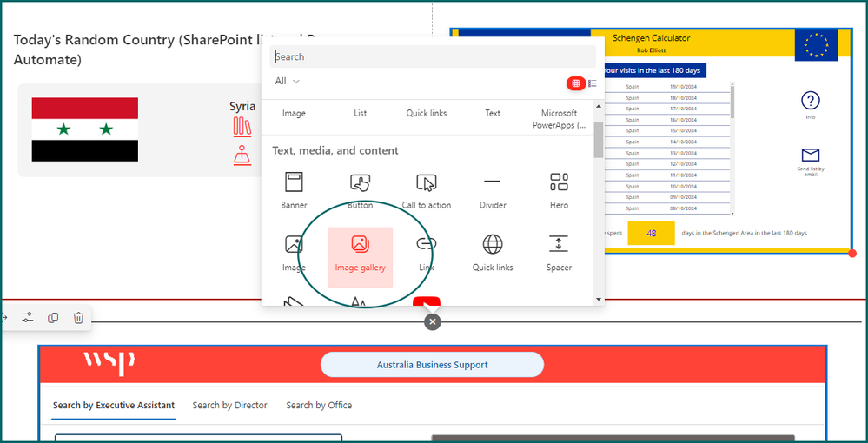868x443 pixels.
Task: Add the Quick links globe web part
Action: click(493, 253)
